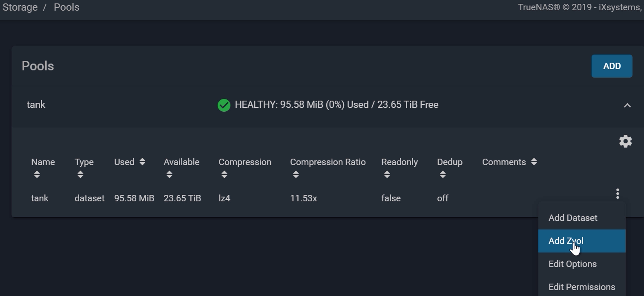644x296 pixels.
Task: Go to Storage breadcrumb link
Action: point(20,7)
